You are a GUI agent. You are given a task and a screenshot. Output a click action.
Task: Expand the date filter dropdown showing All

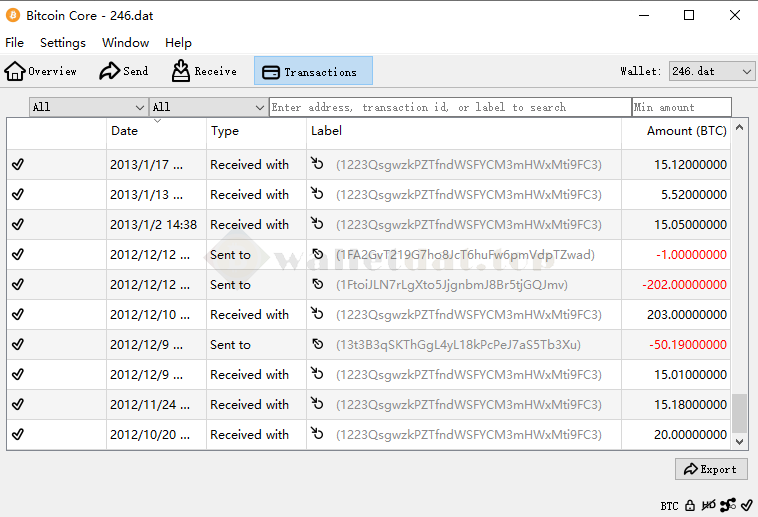click(x=88, y=107)
